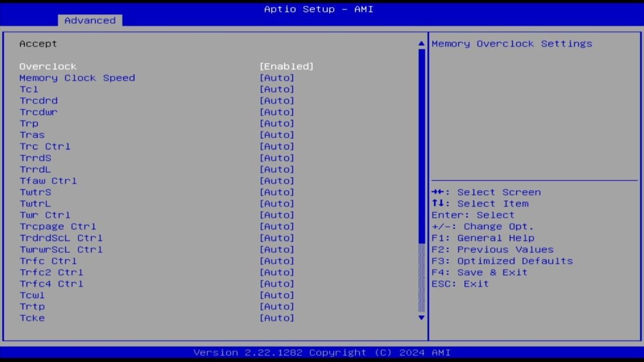This screenshot has width=644, height=362.
Task: Select the Tfaw Ctrl setting label
Action: click(x=48, y=181)
